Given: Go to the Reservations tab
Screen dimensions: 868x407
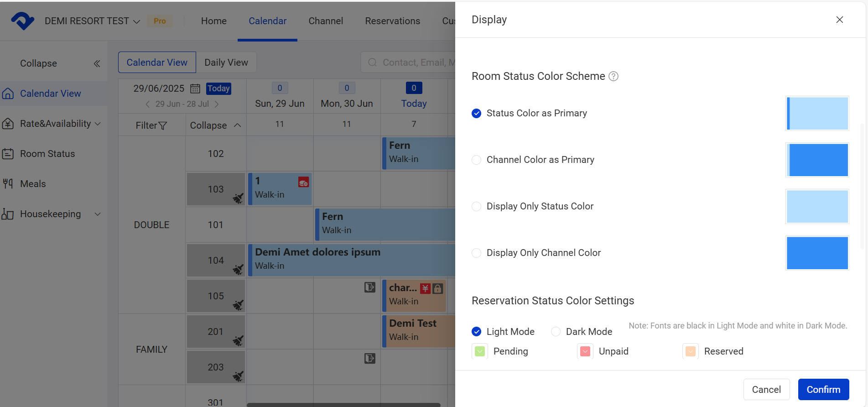Looking at the screenshot, I should 392,21.
